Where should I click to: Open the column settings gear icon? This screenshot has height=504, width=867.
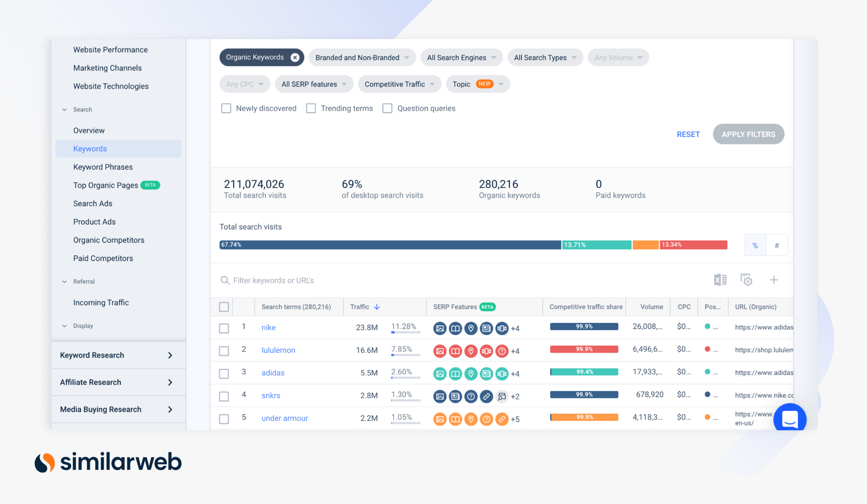(746, 280)
